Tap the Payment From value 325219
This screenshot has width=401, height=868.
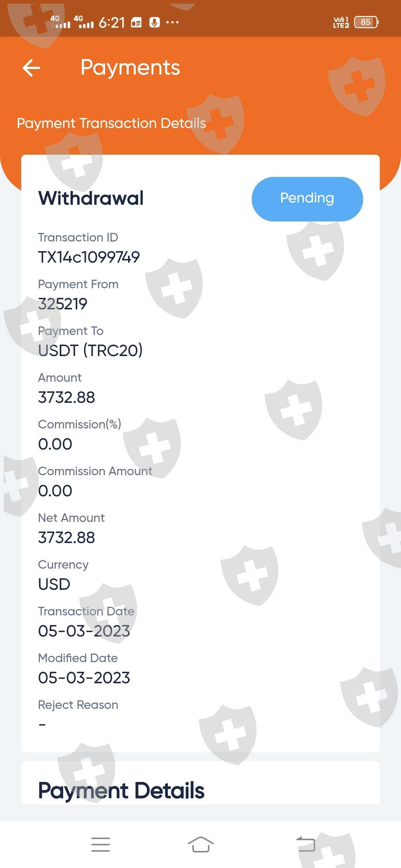pos(62,304)
